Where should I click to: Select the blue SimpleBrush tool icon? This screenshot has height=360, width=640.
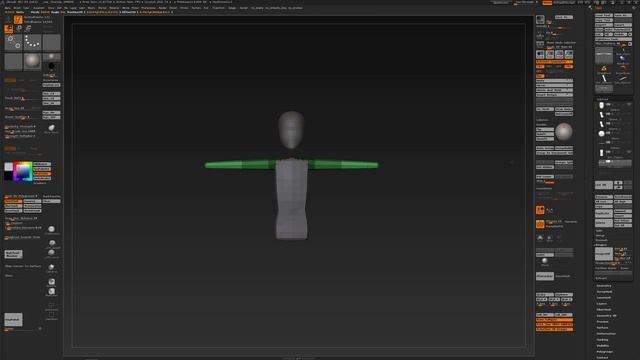(x=622, y=59)
